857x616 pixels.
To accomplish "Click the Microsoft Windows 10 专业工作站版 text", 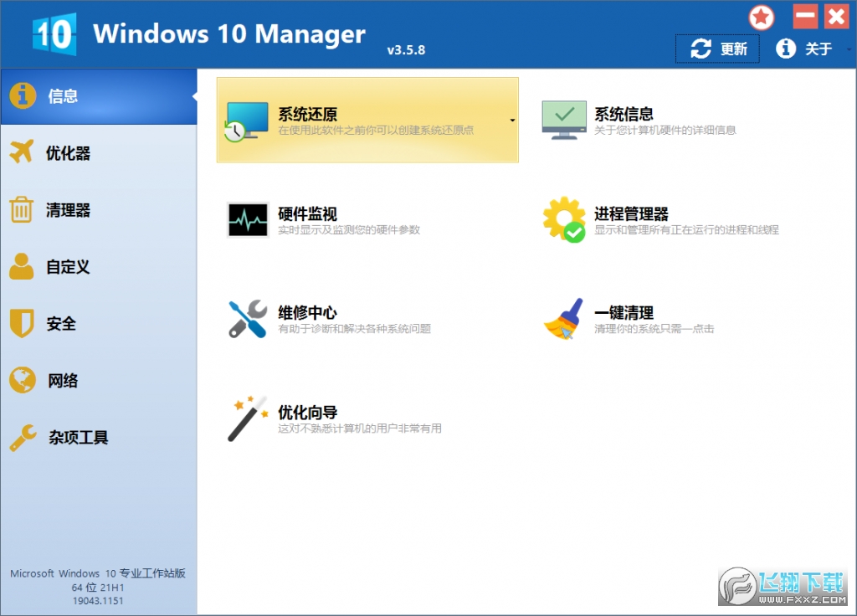I will tap(98, 573).
